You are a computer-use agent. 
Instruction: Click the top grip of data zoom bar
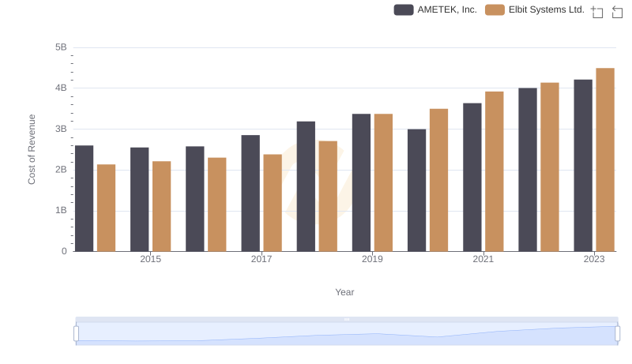click(347, 319)
